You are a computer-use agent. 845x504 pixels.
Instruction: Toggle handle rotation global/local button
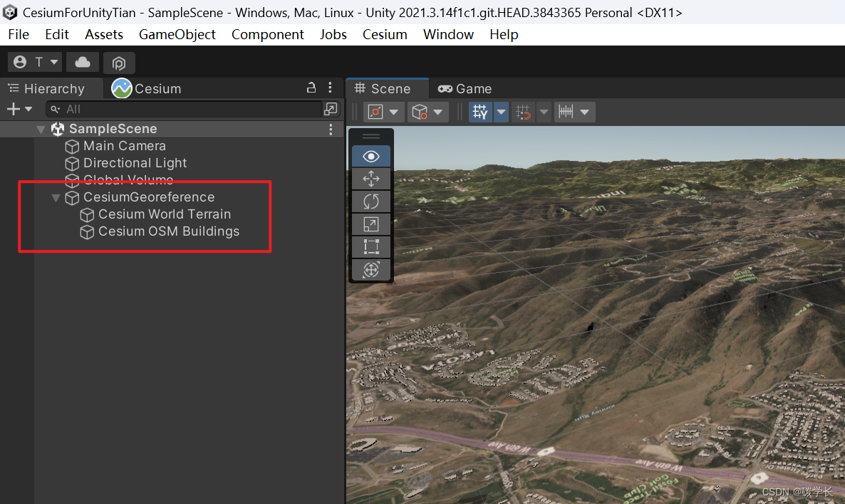419,112
